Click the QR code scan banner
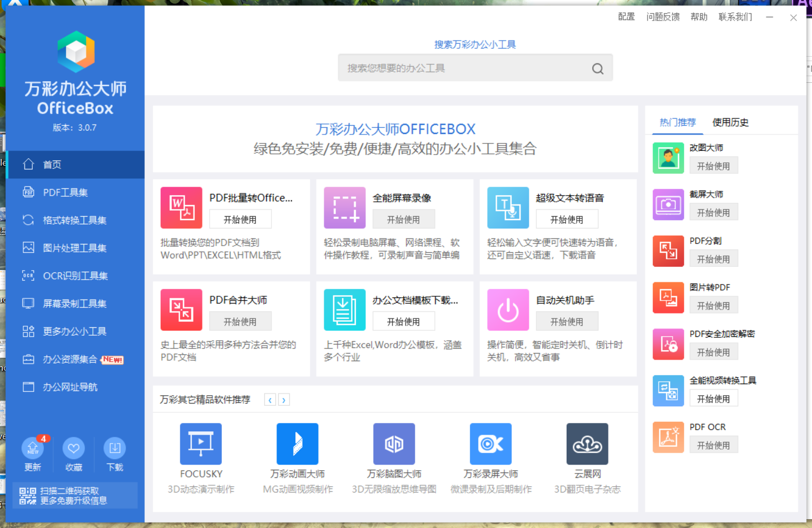Image resolution: width=812 pixels, height=528 pixels. (x=75, y=496)
